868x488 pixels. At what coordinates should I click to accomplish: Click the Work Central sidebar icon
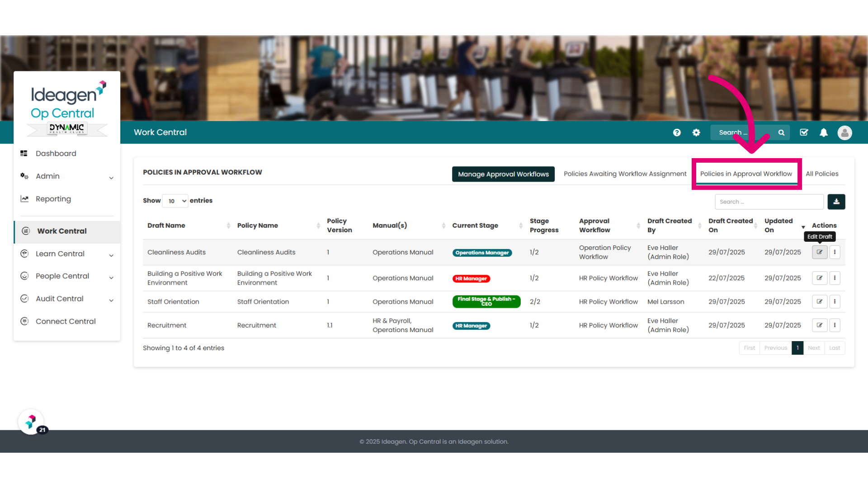click(x=26, y=231)
